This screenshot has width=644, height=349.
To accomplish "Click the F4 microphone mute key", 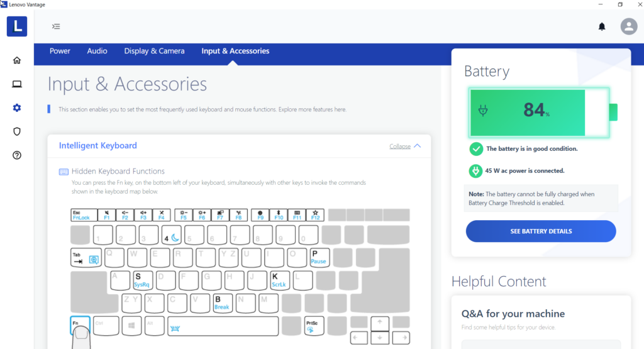I will (x=162, y=215).
